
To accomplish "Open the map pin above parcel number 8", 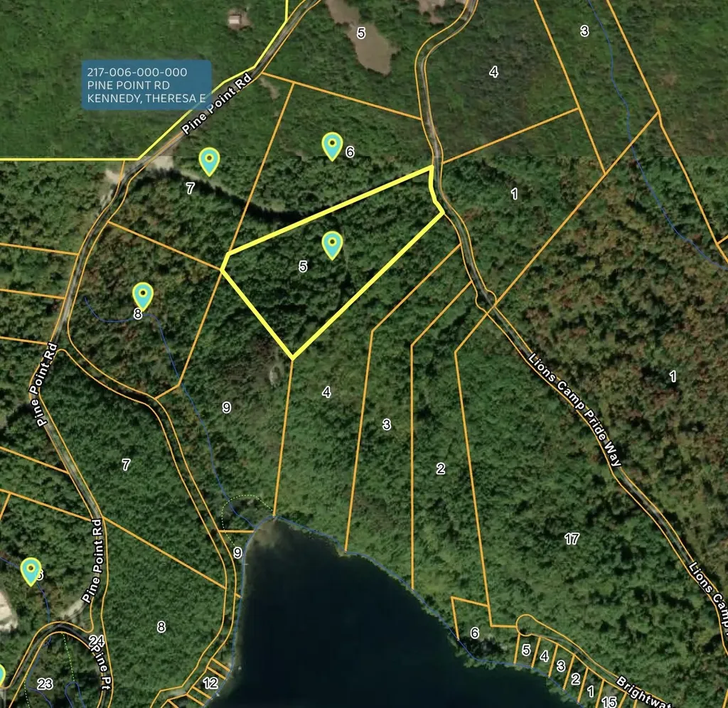I will (142, 296).
